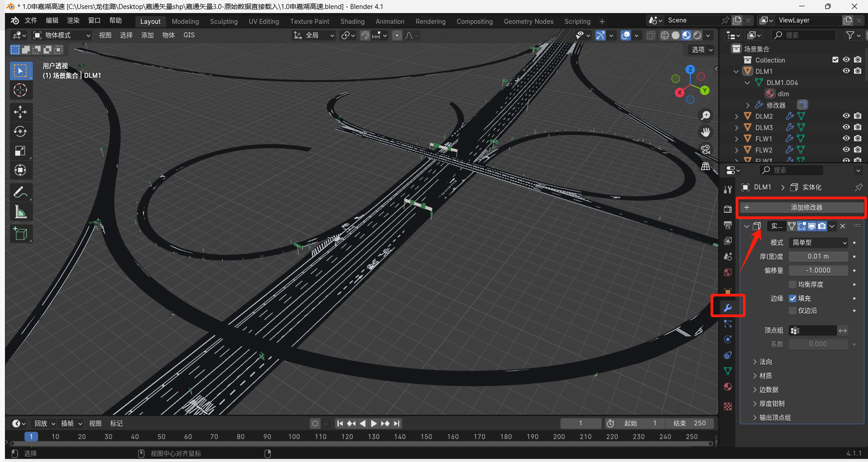Screen dimensions: 868x462
Task: Expand the DLM3 tree item
Action: (736, 127)
